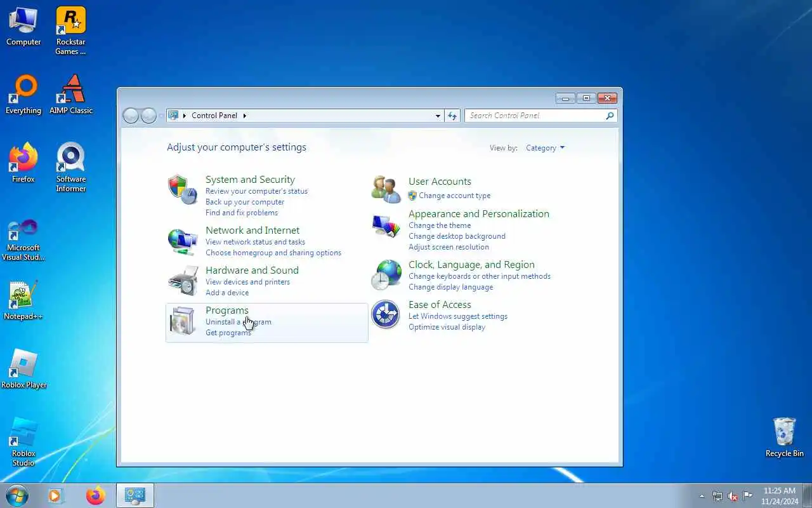Show hidden tray icons arrow

click(x=702, y=496)
